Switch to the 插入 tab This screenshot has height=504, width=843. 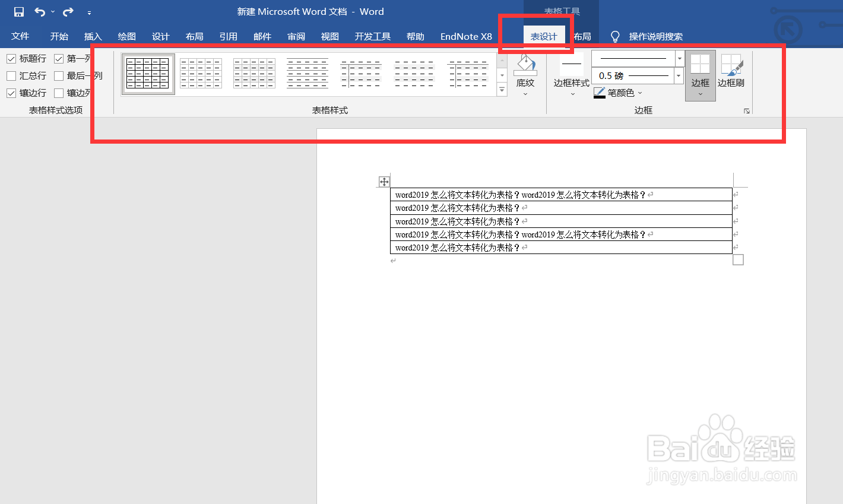[x=93, y=36]
